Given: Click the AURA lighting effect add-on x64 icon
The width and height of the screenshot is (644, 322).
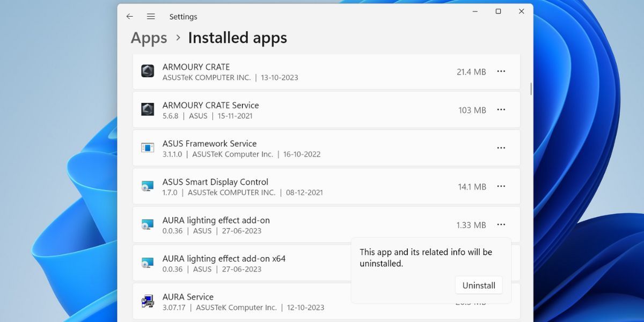Looking at the screenshot, I should 147,262.
